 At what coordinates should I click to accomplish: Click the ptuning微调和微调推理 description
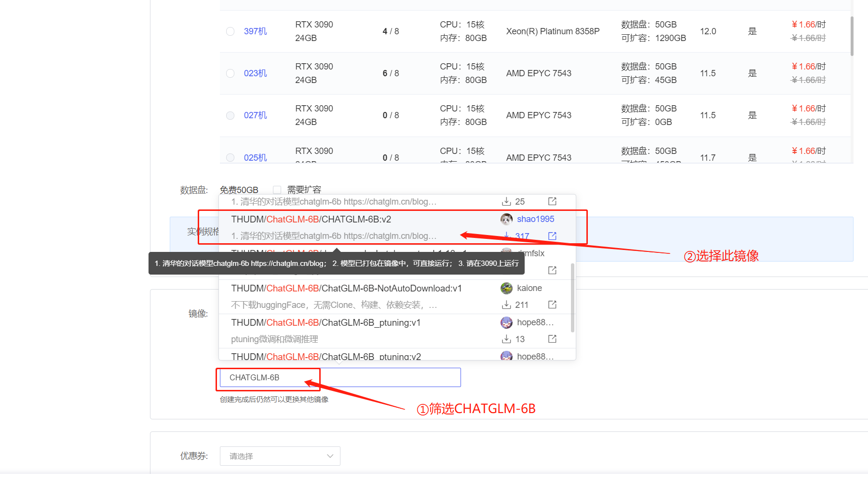274,339
